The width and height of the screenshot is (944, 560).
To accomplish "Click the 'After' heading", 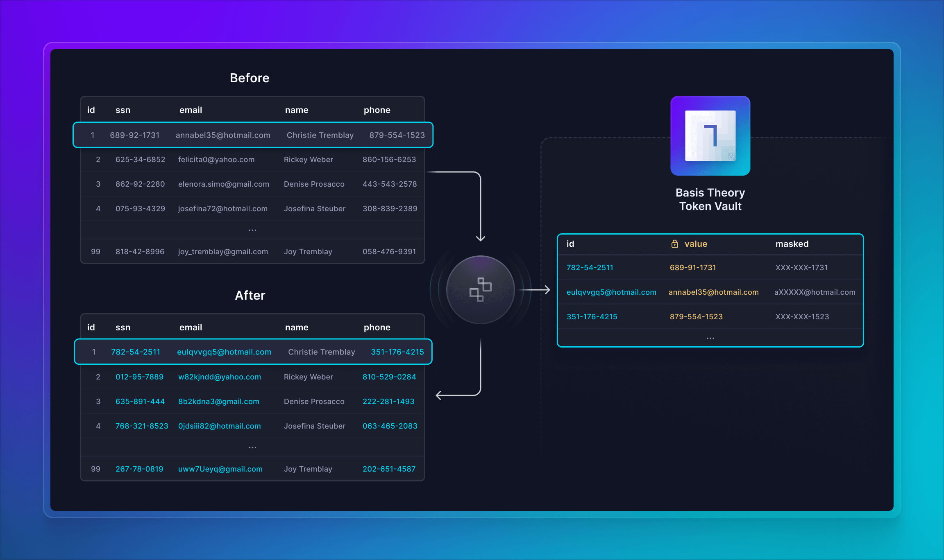I will (x=250, y=295).
